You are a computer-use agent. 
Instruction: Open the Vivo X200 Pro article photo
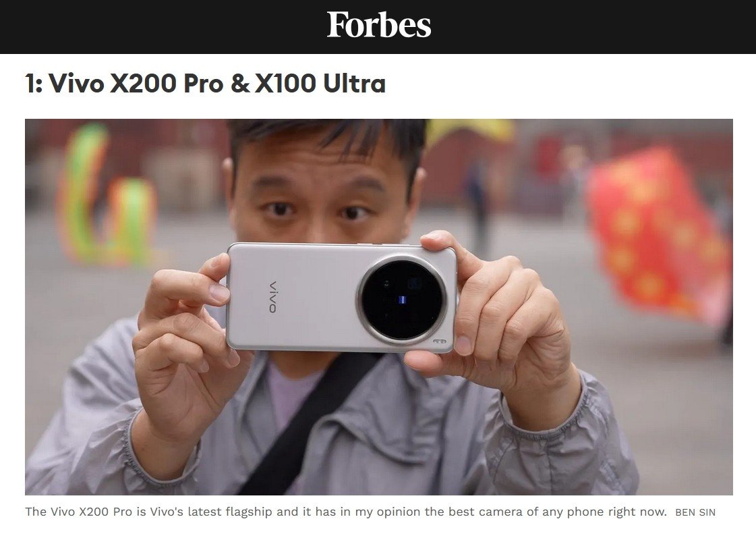click(x=379, y=307)
